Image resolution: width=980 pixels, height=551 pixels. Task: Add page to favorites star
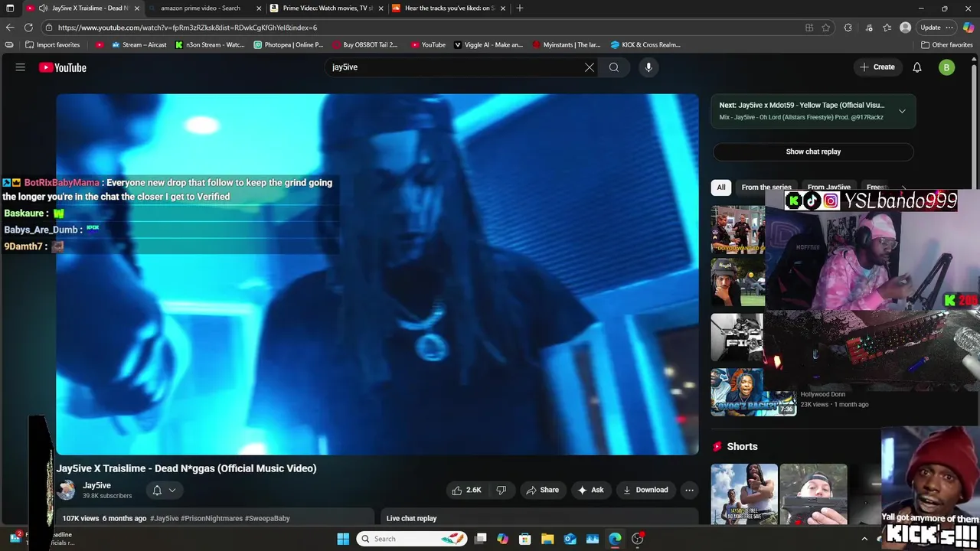(826, 28)
